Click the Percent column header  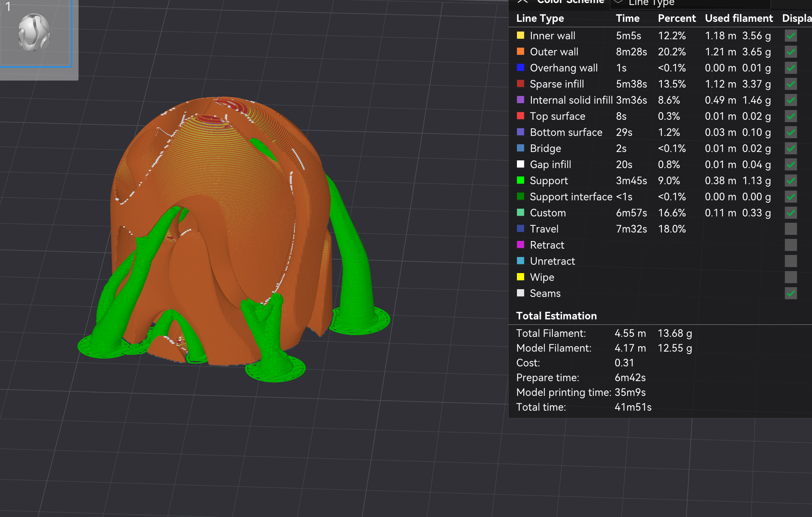[x=676, y=18]
